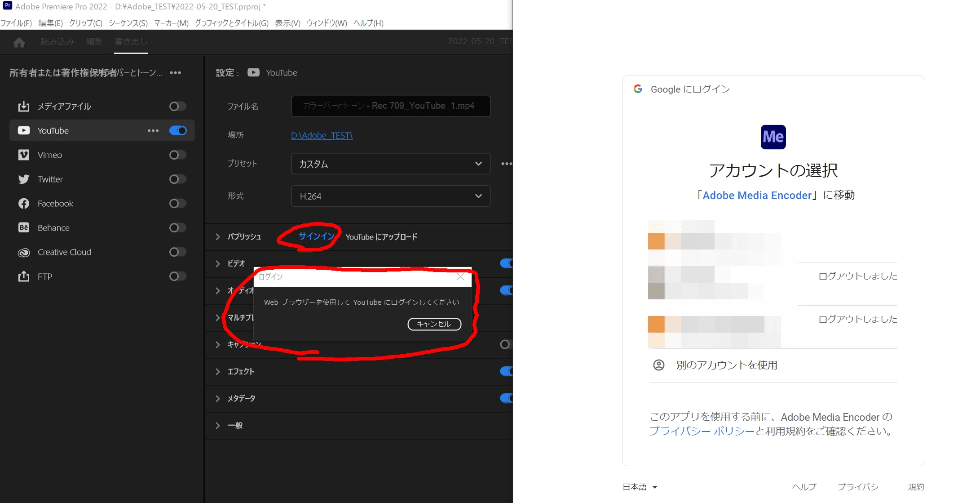Toggle the Metadata section switch

(506, 398)
